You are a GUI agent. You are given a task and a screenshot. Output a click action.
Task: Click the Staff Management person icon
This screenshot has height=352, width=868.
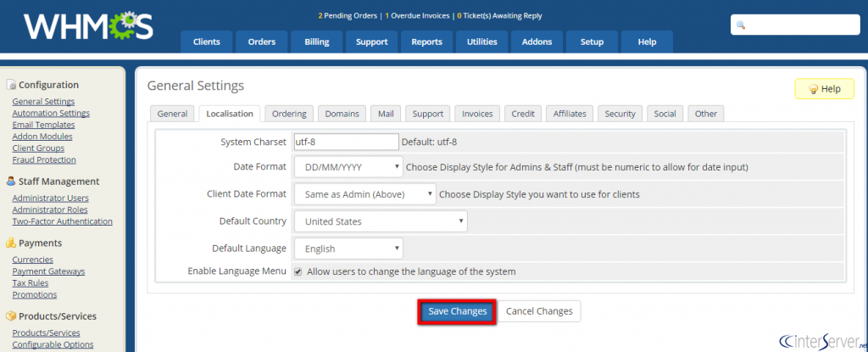pos(11,182)
